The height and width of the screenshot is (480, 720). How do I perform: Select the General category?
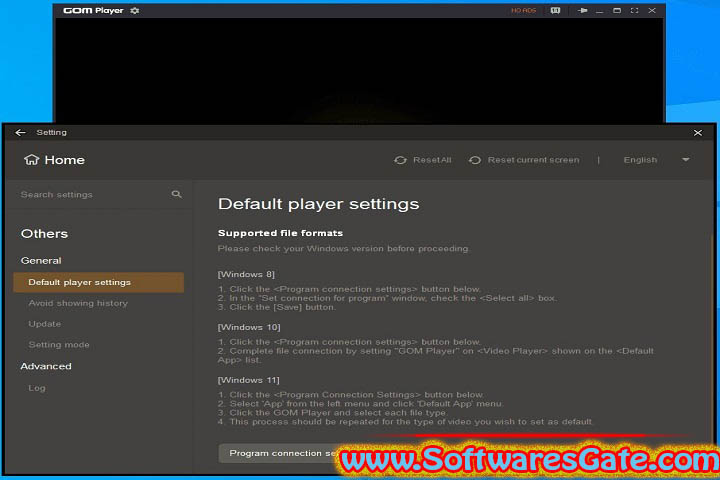coord(41,260)
